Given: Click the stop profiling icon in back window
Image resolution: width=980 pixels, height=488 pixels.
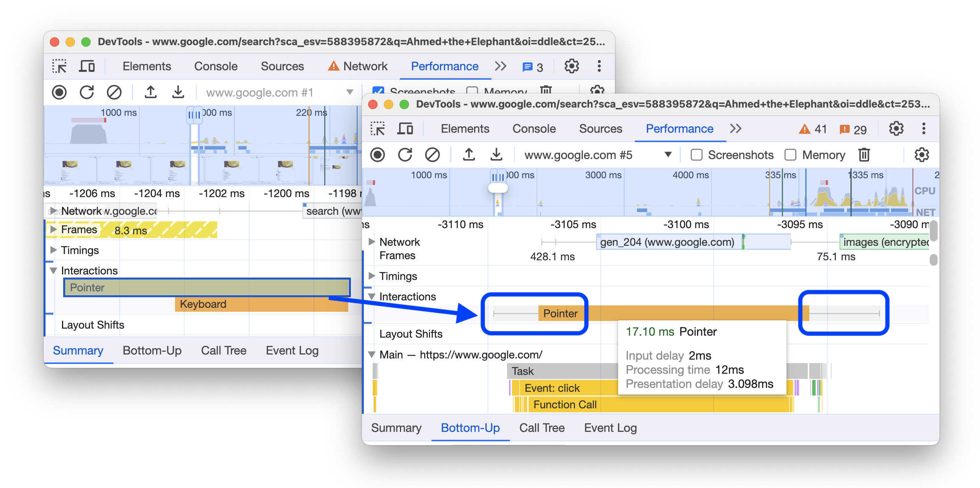Looking at the screenshot, I should pos(60,93).
